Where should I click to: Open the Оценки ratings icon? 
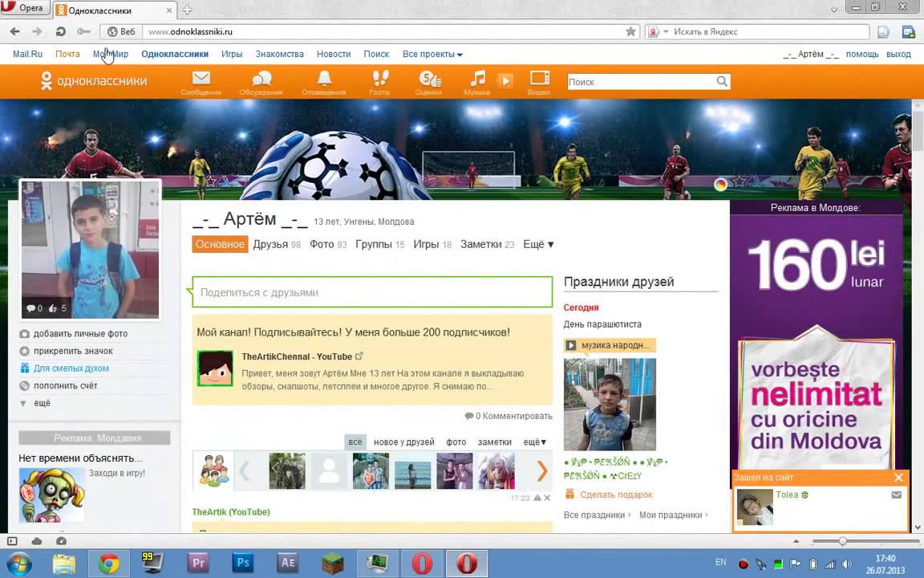coord(428,82)
